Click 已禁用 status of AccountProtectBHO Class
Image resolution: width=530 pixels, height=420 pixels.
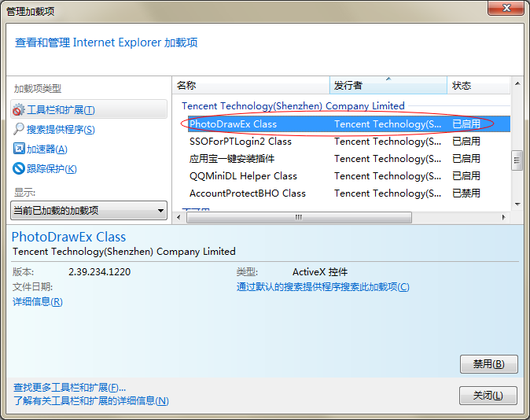click(x=466, y=193)
